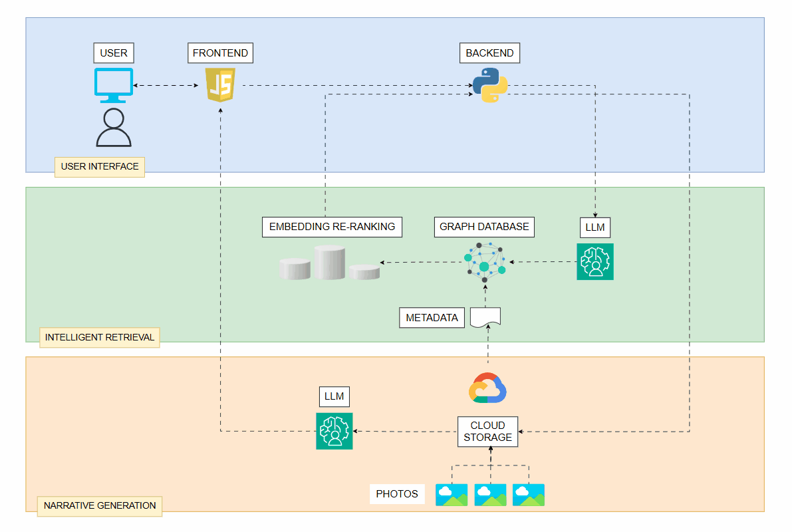This screenshot has width=792, height=532.
Task: Click the FRONTEND label box
Action: tap(220, 53)
